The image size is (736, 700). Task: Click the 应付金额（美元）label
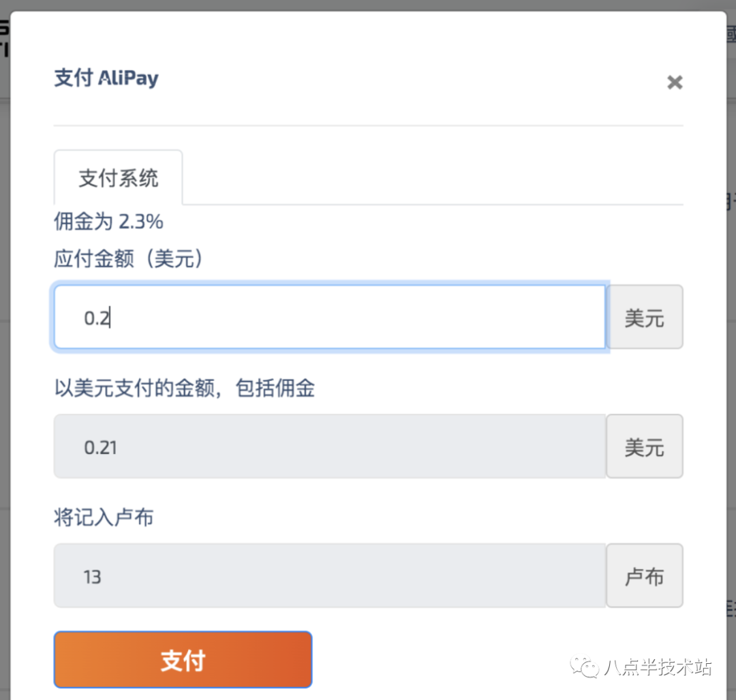click(x=129, y=259)
